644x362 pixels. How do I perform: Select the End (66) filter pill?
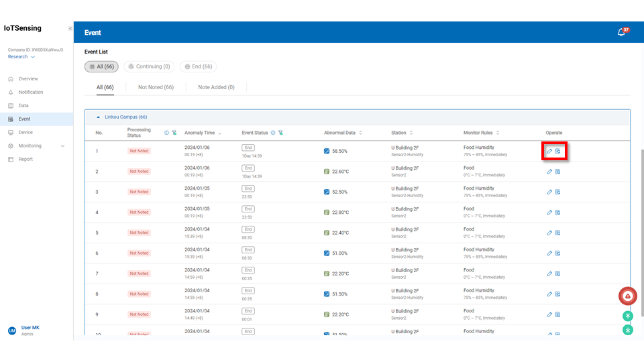click(198, 66)
